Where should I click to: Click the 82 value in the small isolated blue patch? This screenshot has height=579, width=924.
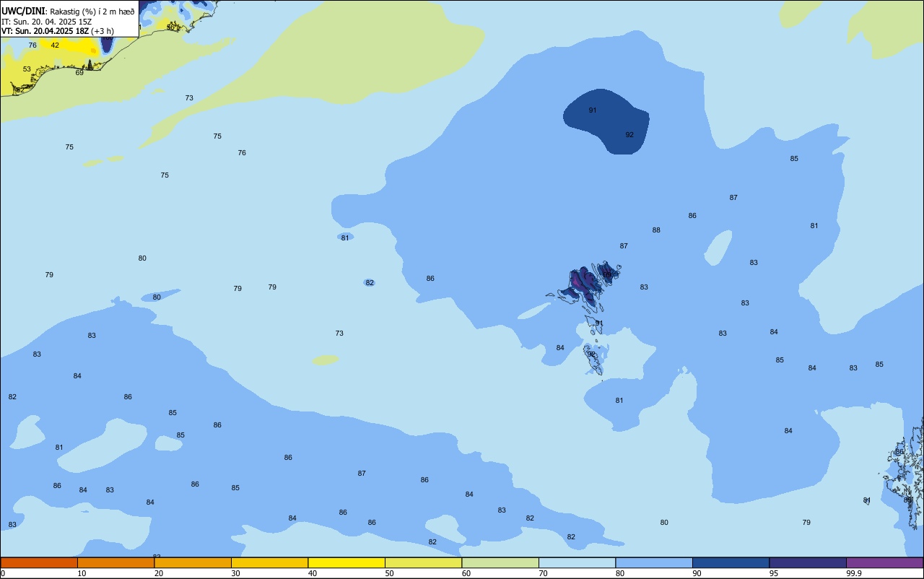click(x=370, y=283)
